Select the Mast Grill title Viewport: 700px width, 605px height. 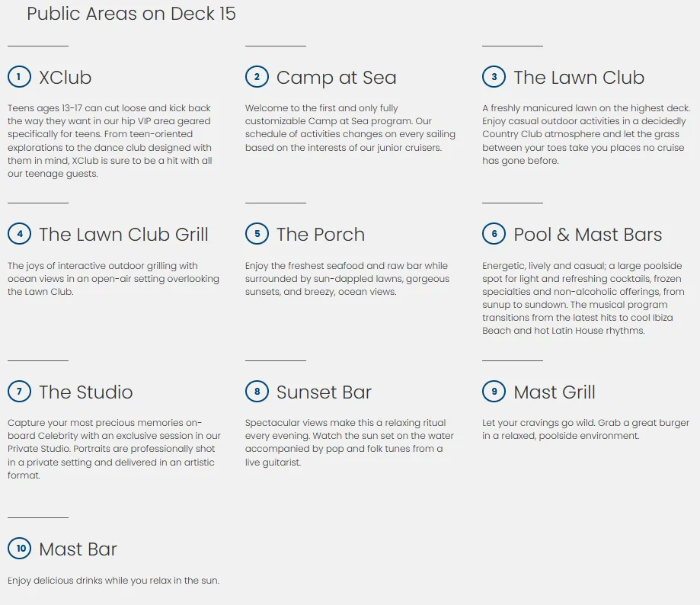tap(555, 392)
